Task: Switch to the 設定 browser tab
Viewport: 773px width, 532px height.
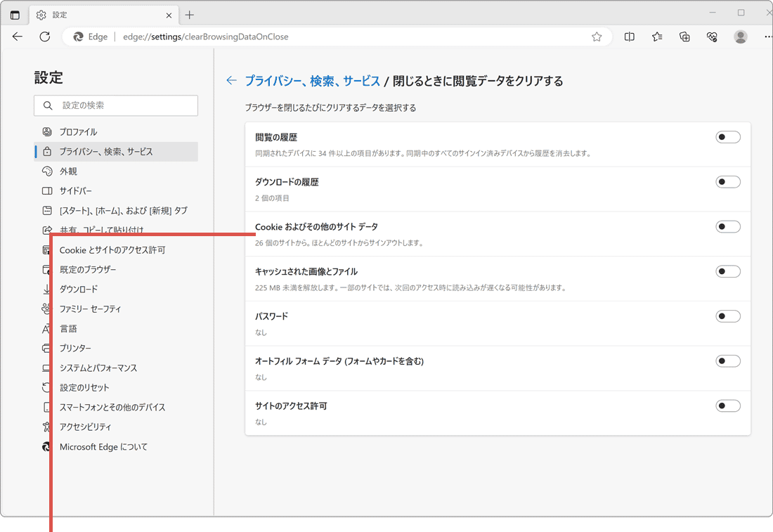Action: (x=56, y=14)
